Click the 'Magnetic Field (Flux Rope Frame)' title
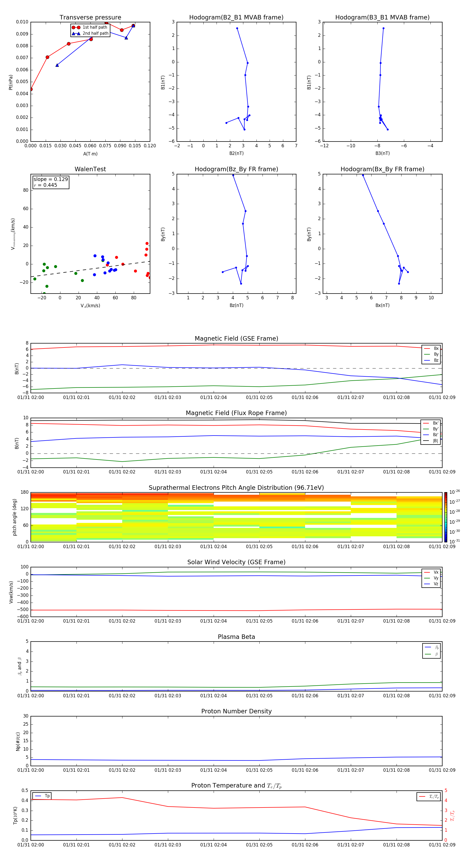This screenshot has height=868, width=473. (x=236, y=413)
